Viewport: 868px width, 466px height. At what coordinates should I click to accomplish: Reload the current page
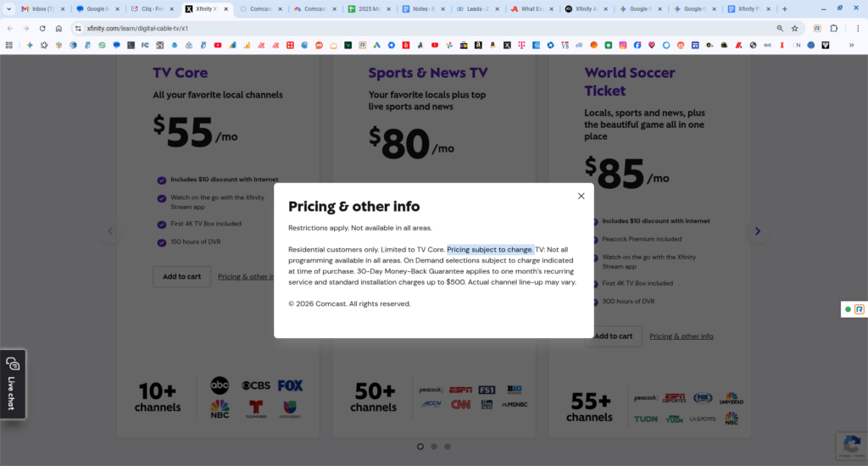tap(42, 28)
